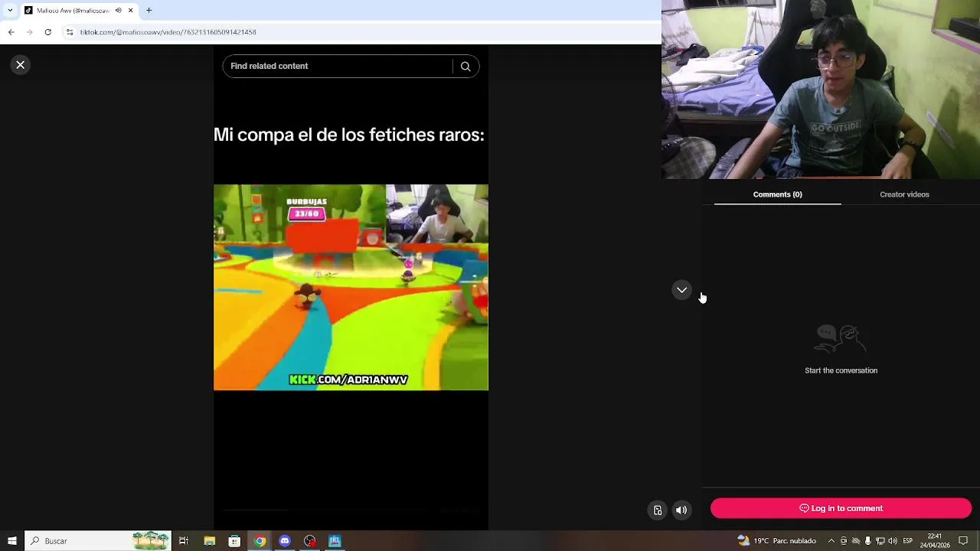Click the Log in to comment button
980x551 pixels.
point(841,508)
